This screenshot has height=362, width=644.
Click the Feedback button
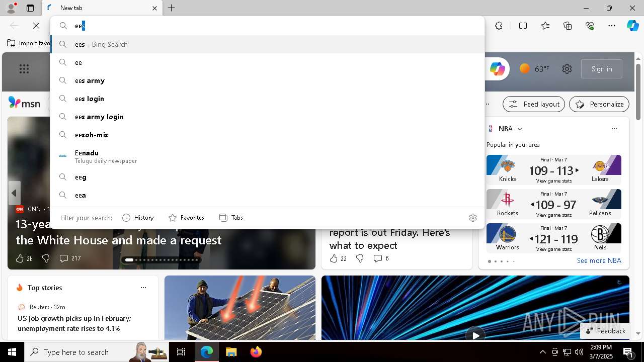[x=606, y=331]
